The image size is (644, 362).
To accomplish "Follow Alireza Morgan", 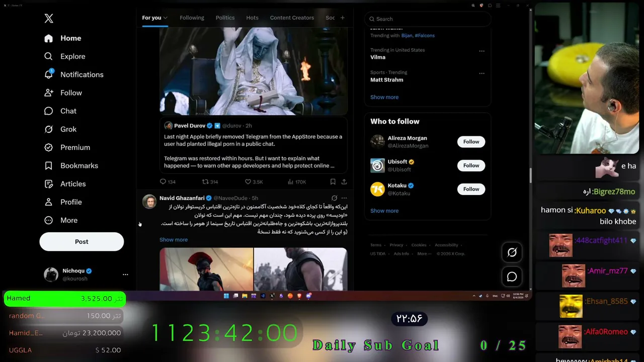I will click(x=471, y=142).
